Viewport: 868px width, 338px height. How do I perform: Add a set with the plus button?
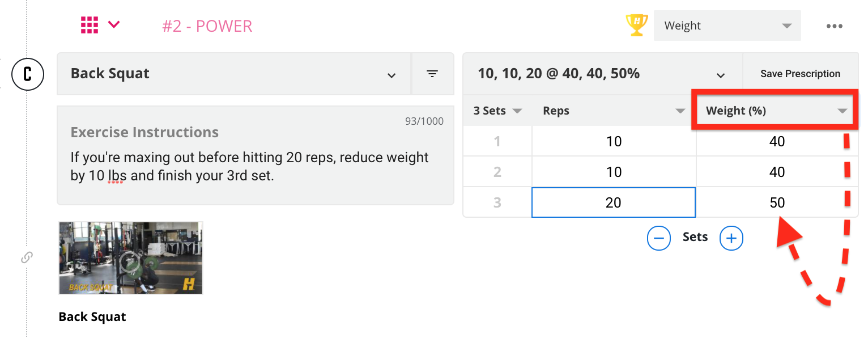coord(731,238)
